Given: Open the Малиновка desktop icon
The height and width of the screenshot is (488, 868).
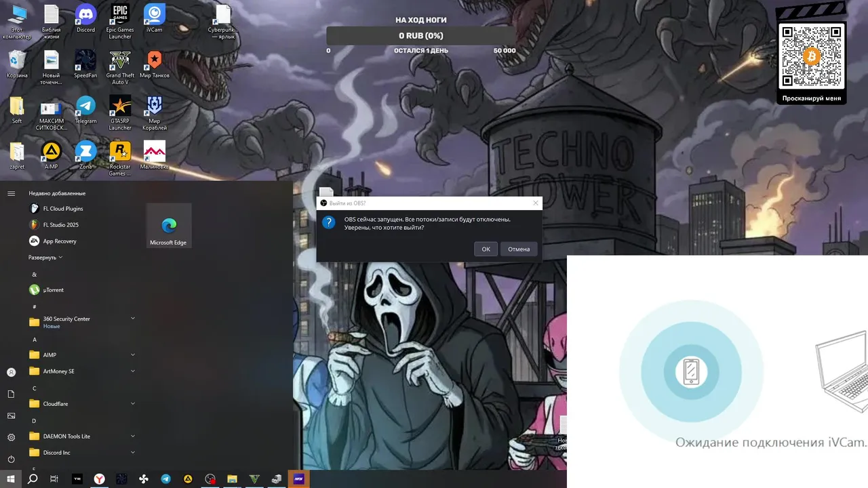Looking at the screenshot, I should point(155,155).
